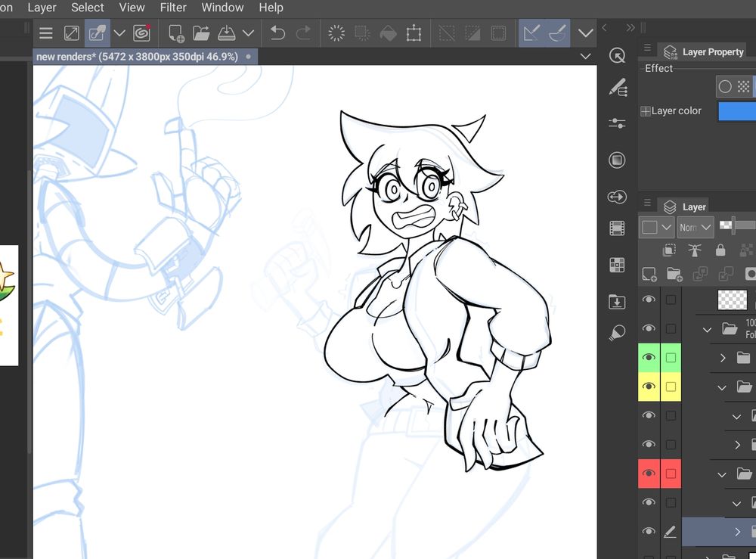
Task: Add a new raster layer
Action: (649, 275)
